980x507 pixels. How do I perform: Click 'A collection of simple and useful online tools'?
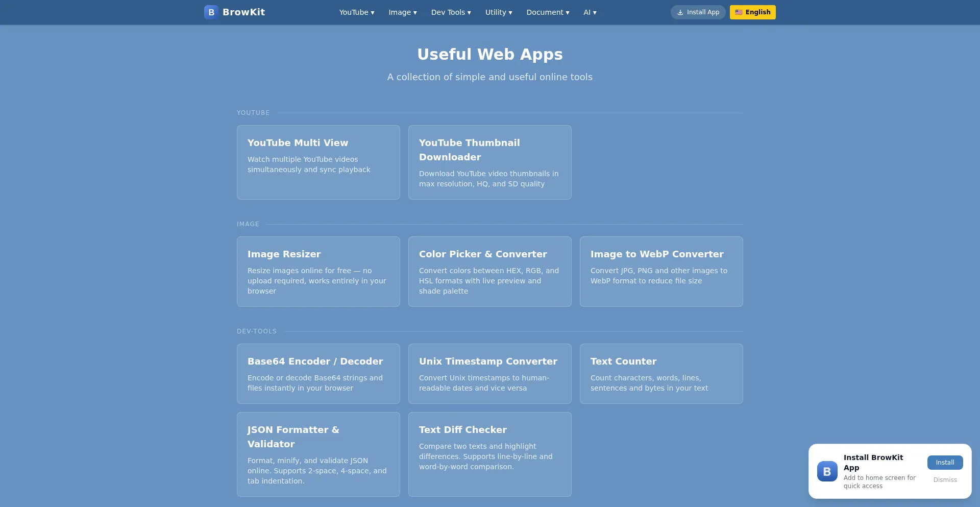click(490, 77)
